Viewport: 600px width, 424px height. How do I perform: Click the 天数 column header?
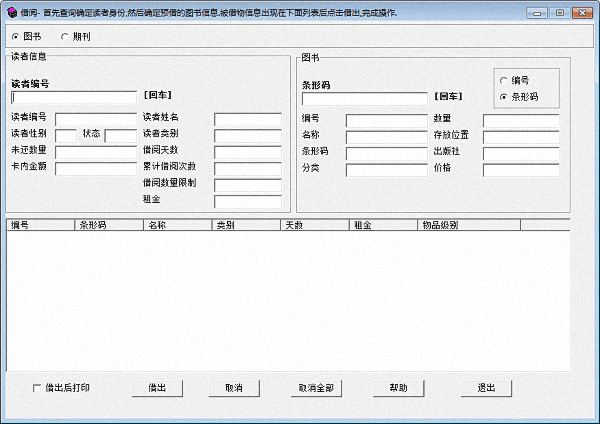313,225
